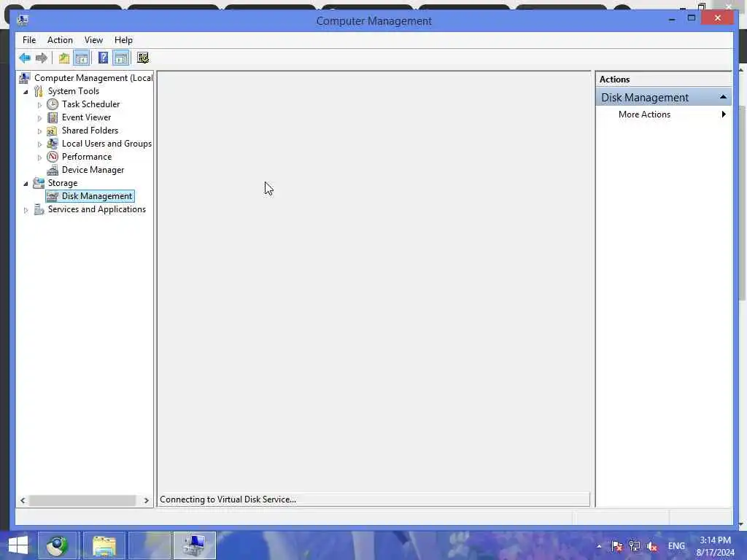The width and height of the screenshot is (747, 560).
Task: Click the Computer Management taskbar icon
Action: [x=194, y=545]
